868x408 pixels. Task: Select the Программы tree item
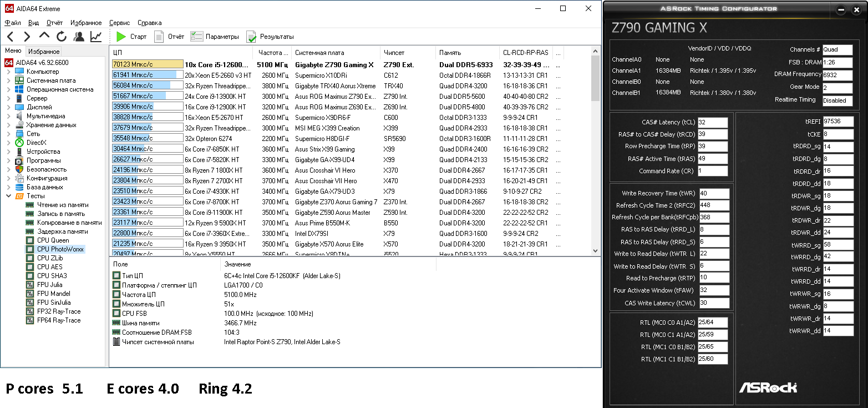[44, 160]
